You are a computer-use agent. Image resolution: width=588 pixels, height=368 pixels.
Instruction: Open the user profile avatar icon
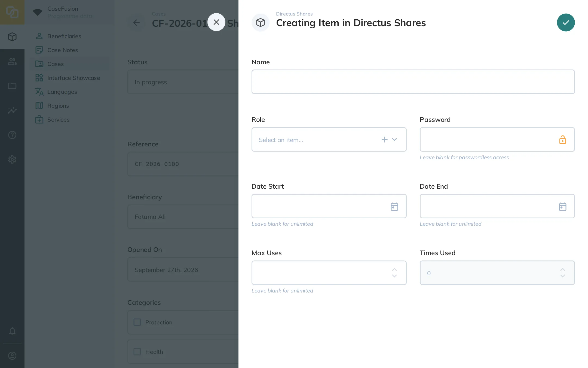[x=12, y=356]
